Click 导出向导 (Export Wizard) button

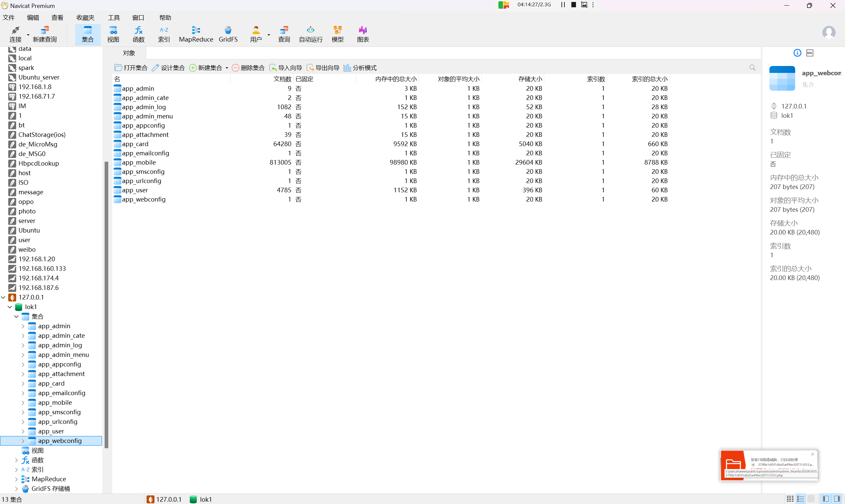click(x=323, y=68)
